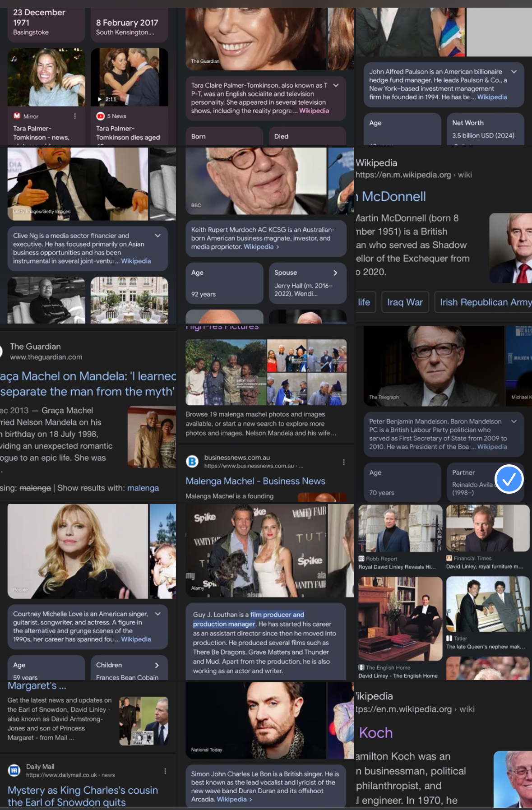
Task: Click the red Mirror logo icon
Action: click(x=17, y=116)
